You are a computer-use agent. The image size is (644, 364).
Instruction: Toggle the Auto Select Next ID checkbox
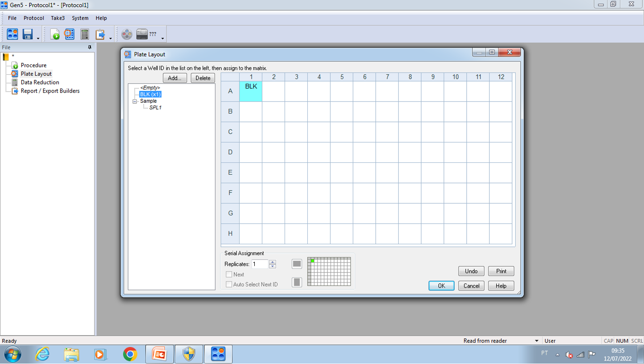[x=229, y=284]
